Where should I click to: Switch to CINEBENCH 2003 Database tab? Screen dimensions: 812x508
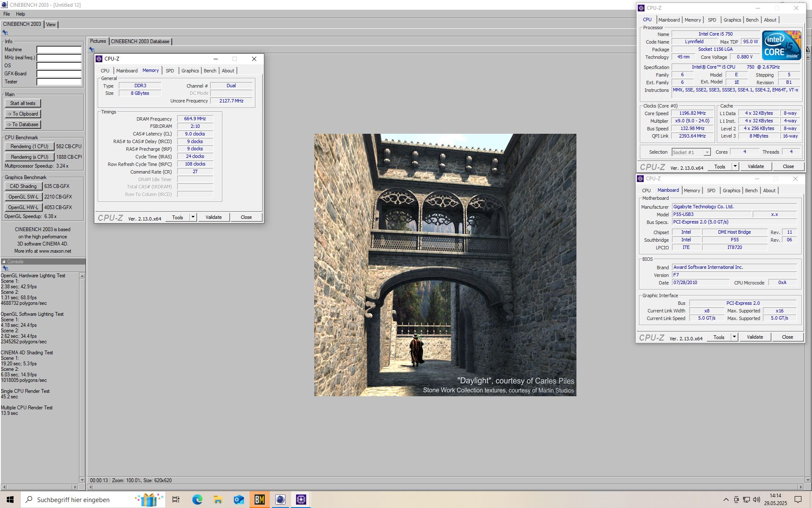click(140, 41)
